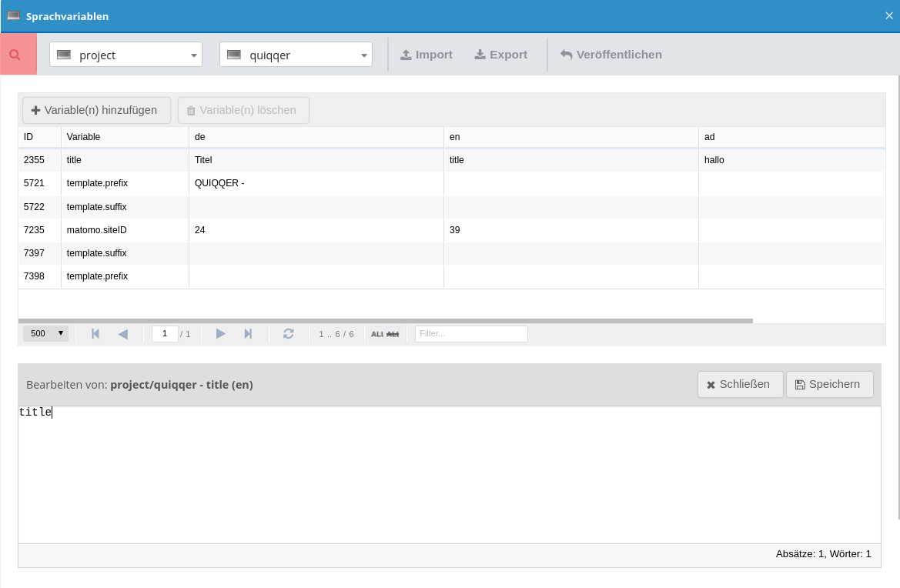
Task: Go to the previous page arrow
Action: [123, 333]
